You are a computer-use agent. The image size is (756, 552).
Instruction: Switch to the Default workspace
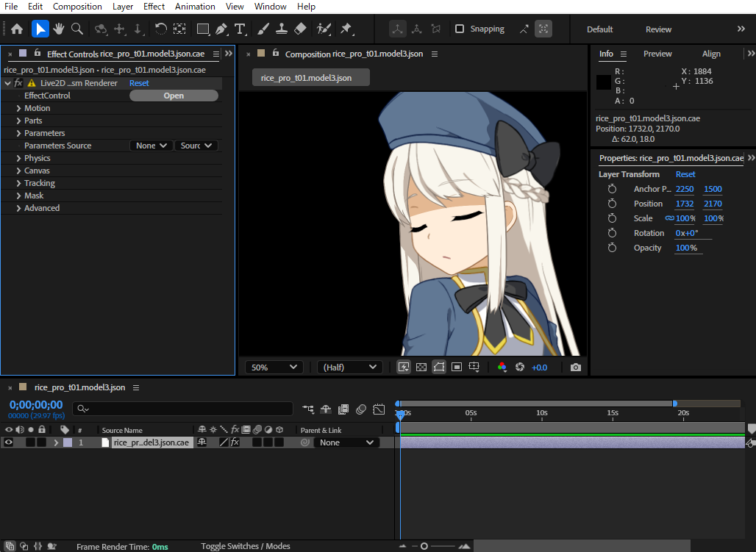pos(600,29)
